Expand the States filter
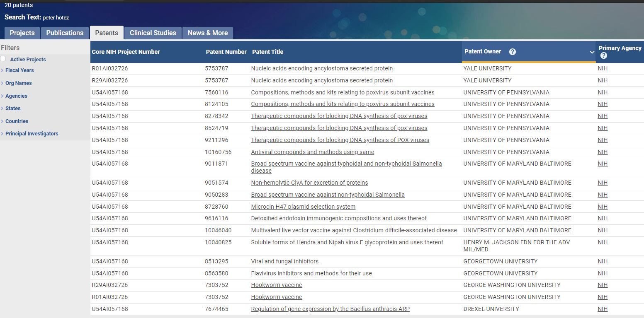This screenshot has width=644, height=318. tap(13, 108)
